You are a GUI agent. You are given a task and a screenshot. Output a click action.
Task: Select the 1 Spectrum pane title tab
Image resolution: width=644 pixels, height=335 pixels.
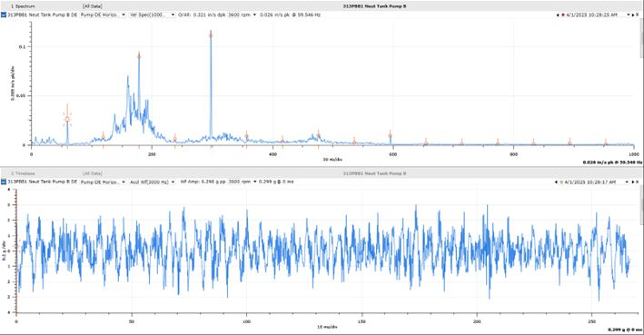click(23, 6)
